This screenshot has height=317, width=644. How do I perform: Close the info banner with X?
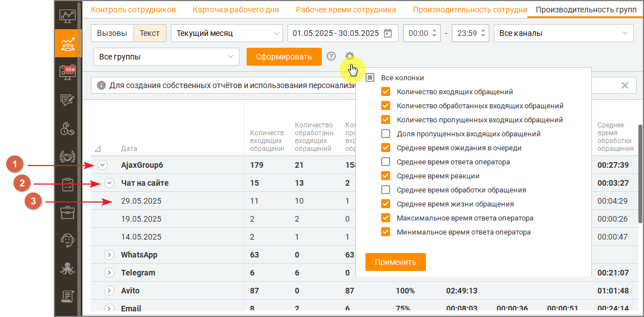(625, 85)
